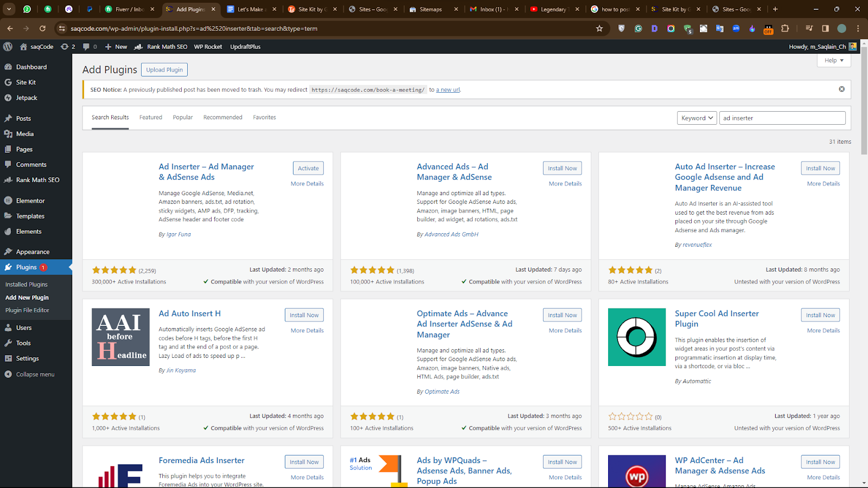
Task: Open WP Rocket in the admin bar
Action: click(208, 47)
